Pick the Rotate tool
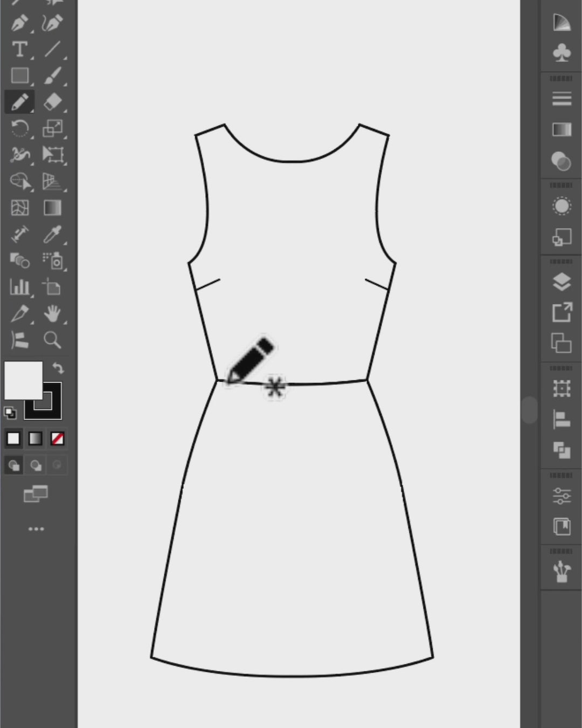 [20, 128]
